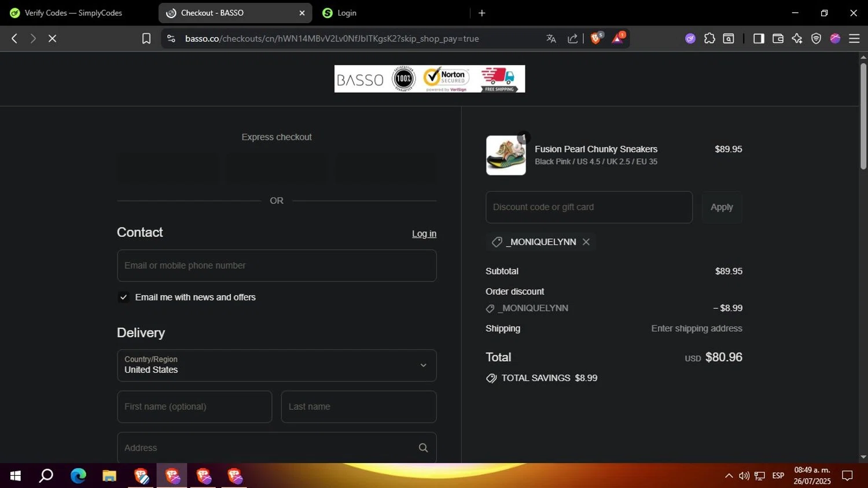
Task: Open the browser hamburger menu
Action: [854, 38]
